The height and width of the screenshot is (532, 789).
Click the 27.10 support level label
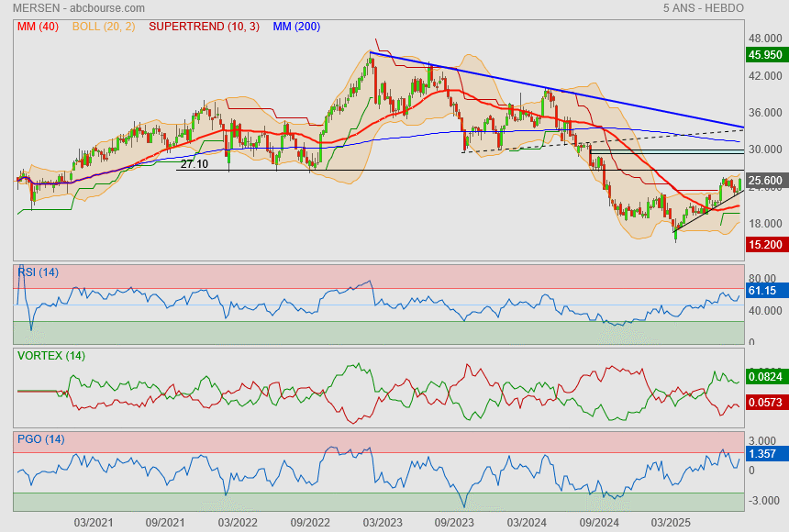pos(194,164)
